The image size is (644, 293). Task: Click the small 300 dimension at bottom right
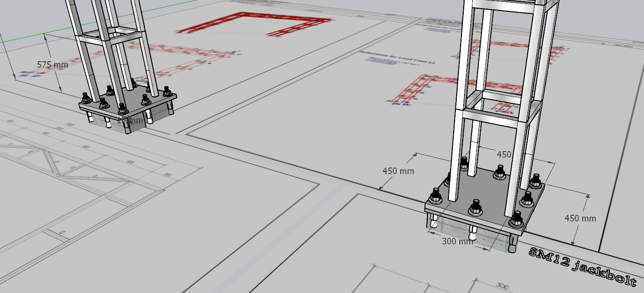click(502, 287)
